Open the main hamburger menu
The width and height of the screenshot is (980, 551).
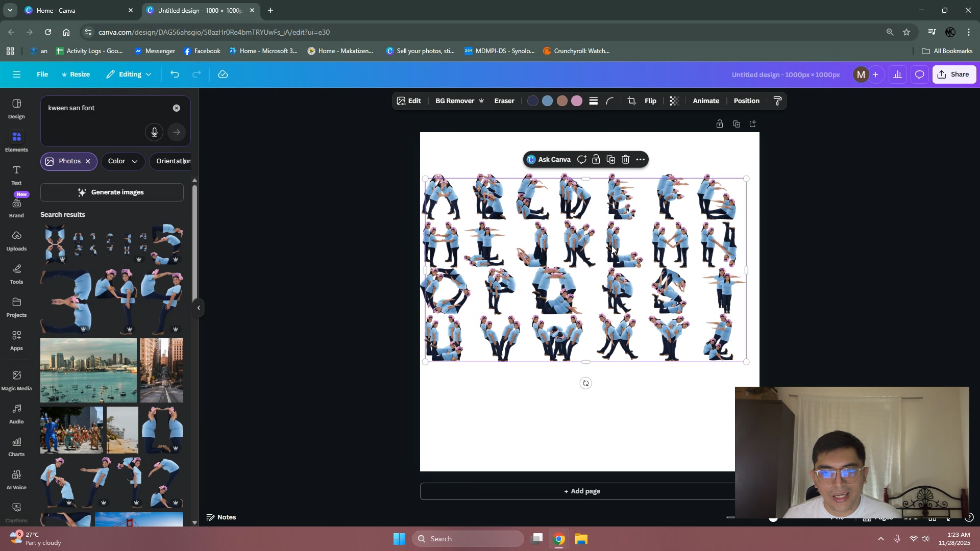(x=16, y=74)
